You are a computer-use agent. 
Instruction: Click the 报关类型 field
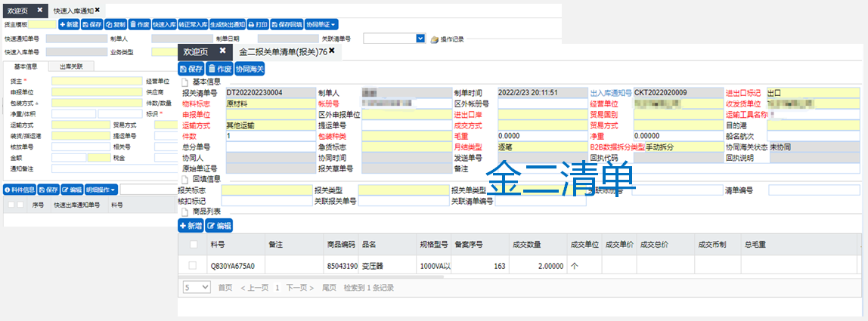404,190
